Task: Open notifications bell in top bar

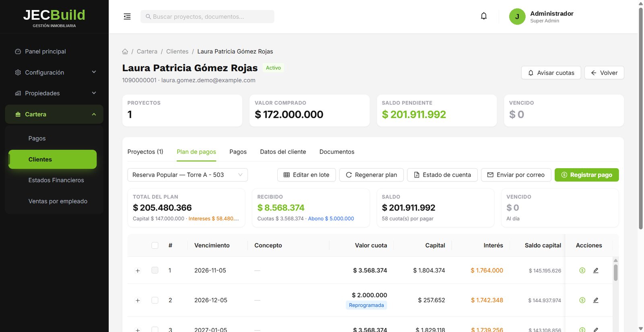Action: coord(484,16)
